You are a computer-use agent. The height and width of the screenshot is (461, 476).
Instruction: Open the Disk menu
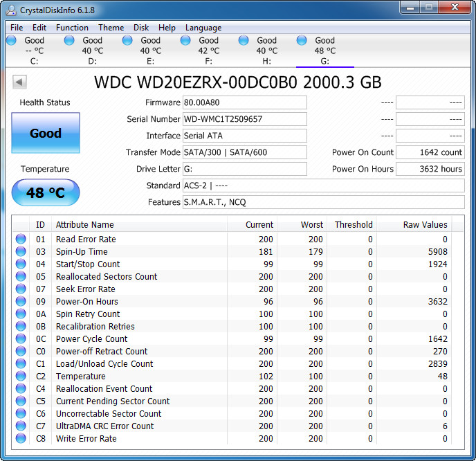point(141,28)
